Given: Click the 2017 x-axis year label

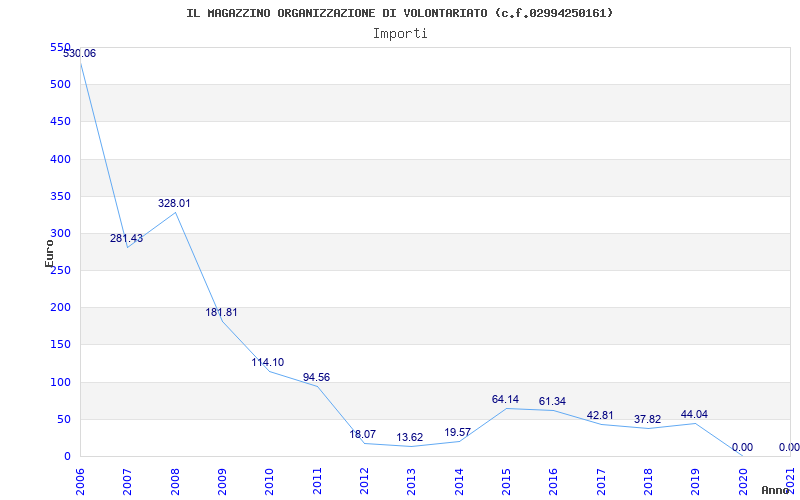Looking at the screenshot, I should (x=601, y=481).
